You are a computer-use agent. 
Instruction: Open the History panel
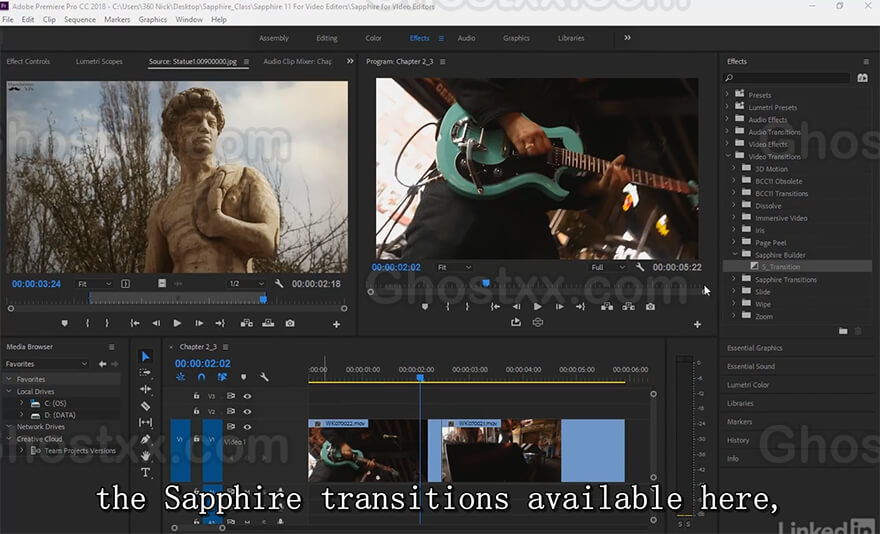pos(738,440)
